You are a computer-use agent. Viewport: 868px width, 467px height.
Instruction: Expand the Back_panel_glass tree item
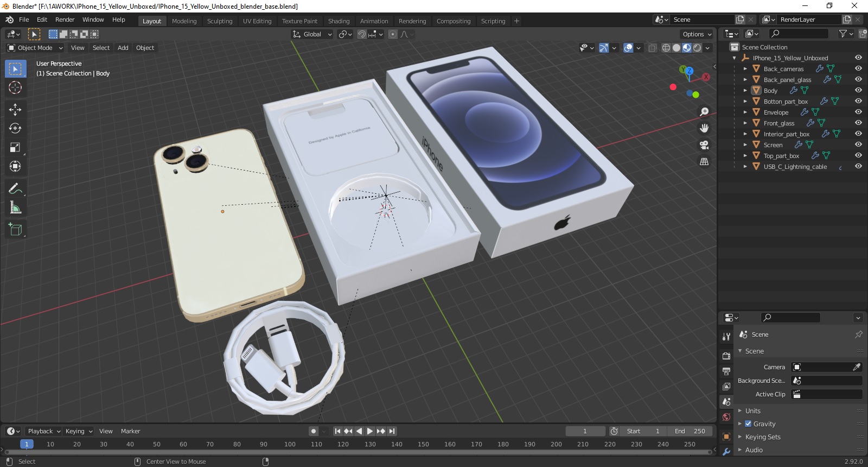click(x=745, y=79)
